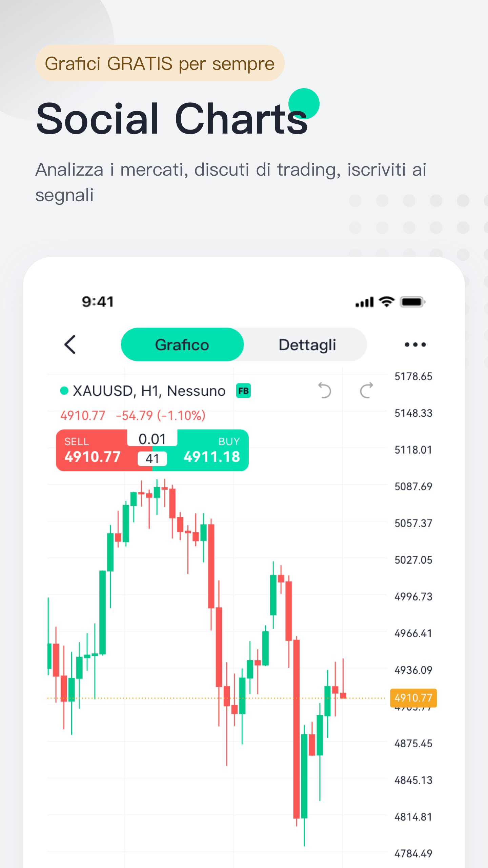The height and width of the screenshot is (868, 488).
Task: Tap the cellular signal bars icon
Action: (364, 302)
